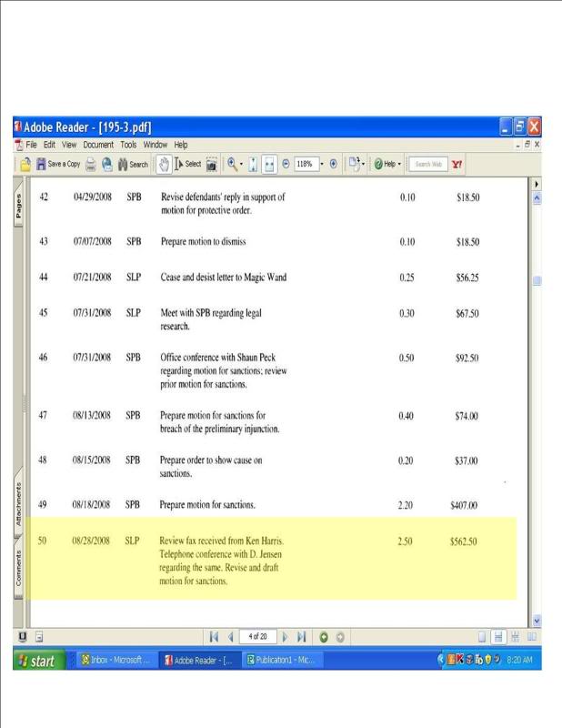Open the zoom percentage dropdown

(321, 165)
